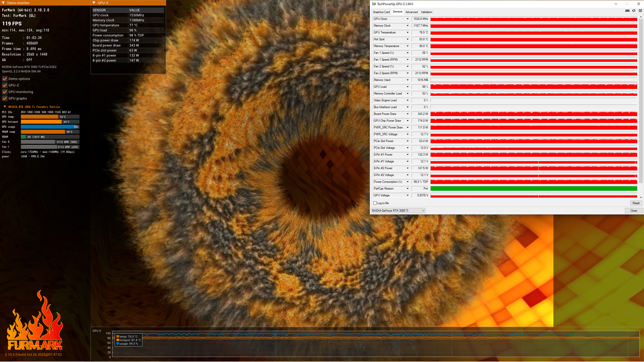This screenshot has width=644, height=362.
Task: Open the Memory Used sensor dropdown
Action: click(407, 80)
